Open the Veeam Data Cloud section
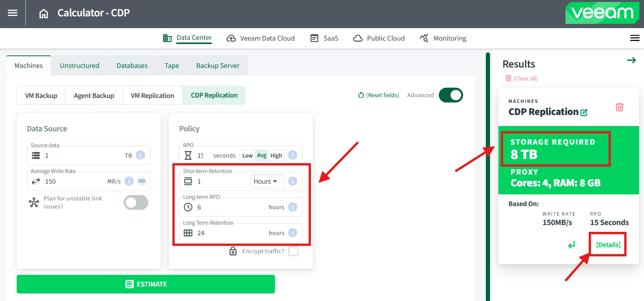The width and height of the screenshot is (644, 301). pyautogui.click(x=261, y=38)
